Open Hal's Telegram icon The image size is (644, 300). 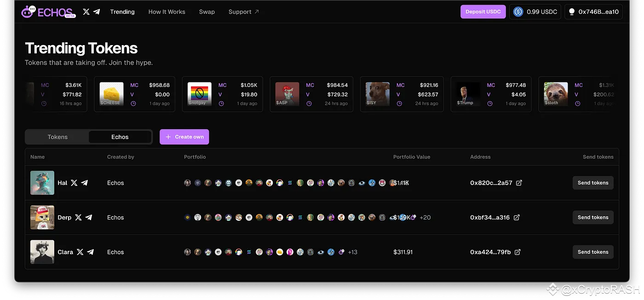click(85, 183)
